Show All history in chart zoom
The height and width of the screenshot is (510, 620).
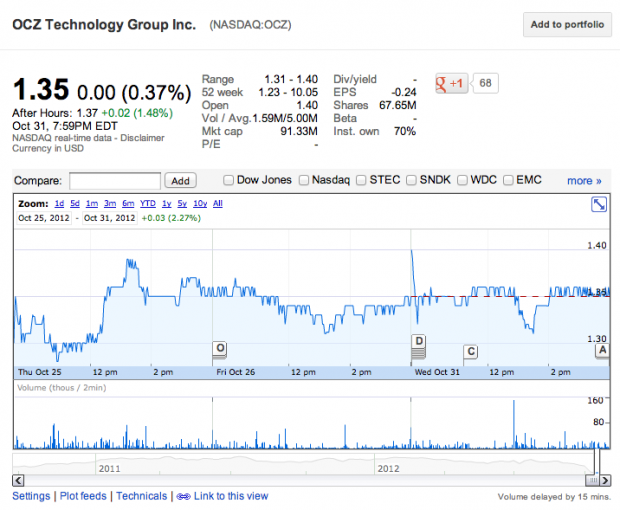click(218, 204)
